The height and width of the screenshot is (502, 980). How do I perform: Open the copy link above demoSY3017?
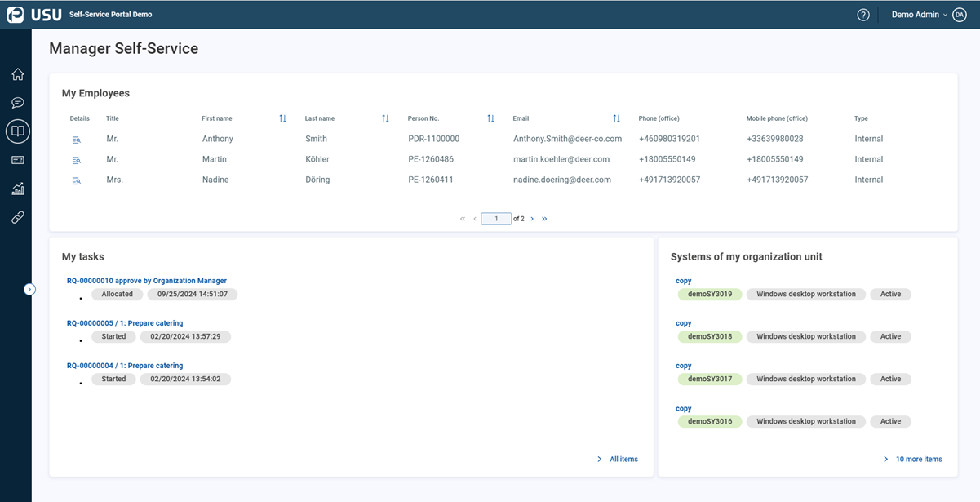tap(684, 366)
